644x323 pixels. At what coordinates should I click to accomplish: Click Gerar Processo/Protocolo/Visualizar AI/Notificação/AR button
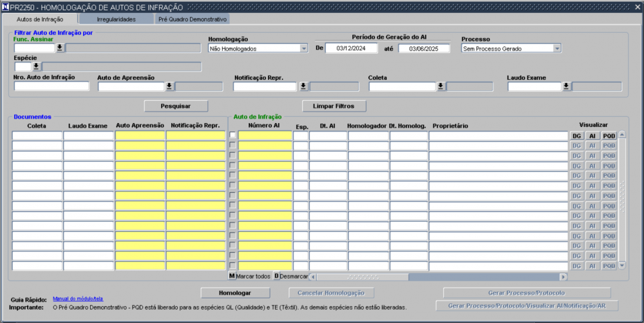pyautogui.click(x=527, y=306)
